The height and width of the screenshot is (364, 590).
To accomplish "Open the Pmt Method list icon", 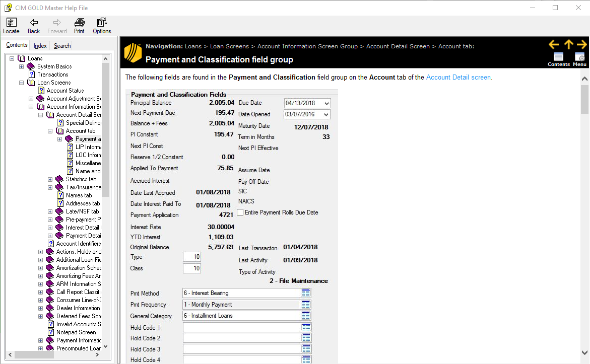I will pyautogui.click(x=306, y=293).
